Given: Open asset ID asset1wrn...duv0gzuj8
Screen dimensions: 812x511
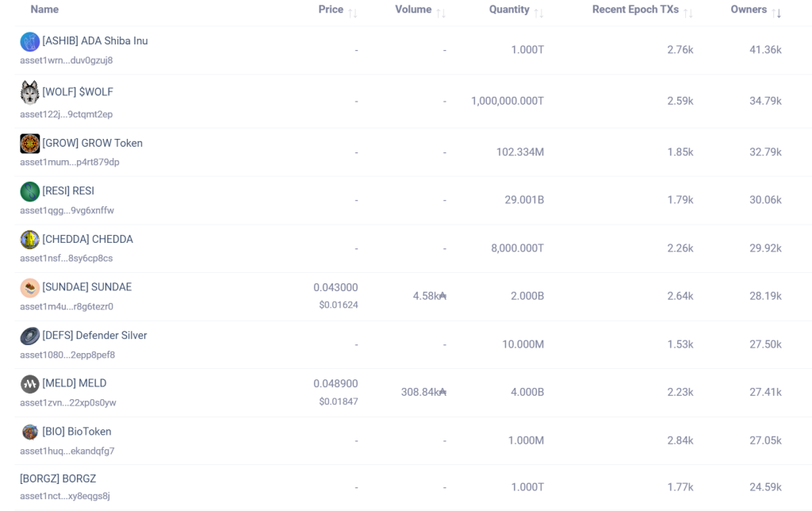Looking at the screenshot, I should coord(67,60).
